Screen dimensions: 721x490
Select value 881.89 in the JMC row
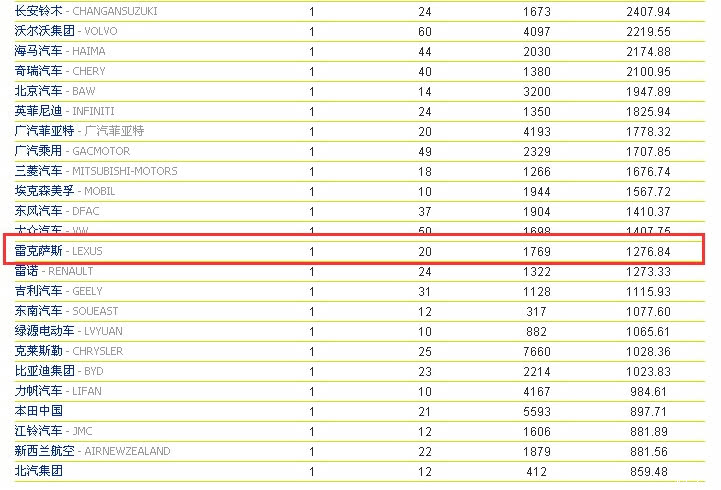[x=648, y=432]
